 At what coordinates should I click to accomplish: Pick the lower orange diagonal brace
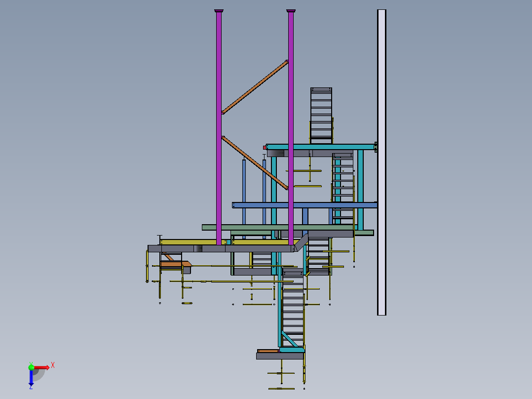255,162
